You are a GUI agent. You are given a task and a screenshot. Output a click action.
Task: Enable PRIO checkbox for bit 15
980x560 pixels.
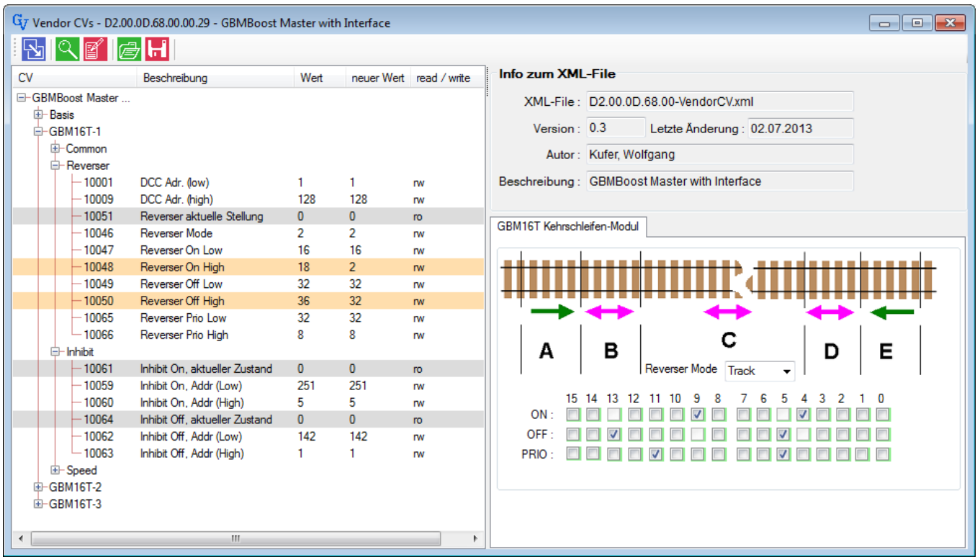click(x=572, y=454)
